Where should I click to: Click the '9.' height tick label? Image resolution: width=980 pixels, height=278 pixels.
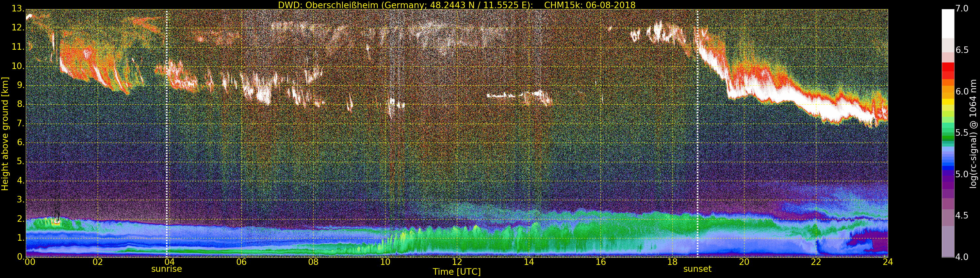21,85
